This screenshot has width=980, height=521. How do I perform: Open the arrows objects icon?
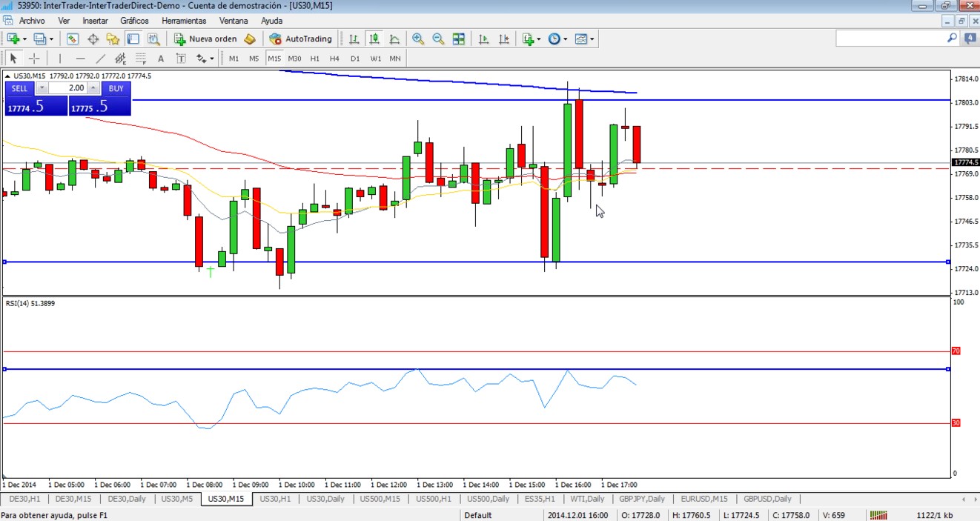(201, 58)
